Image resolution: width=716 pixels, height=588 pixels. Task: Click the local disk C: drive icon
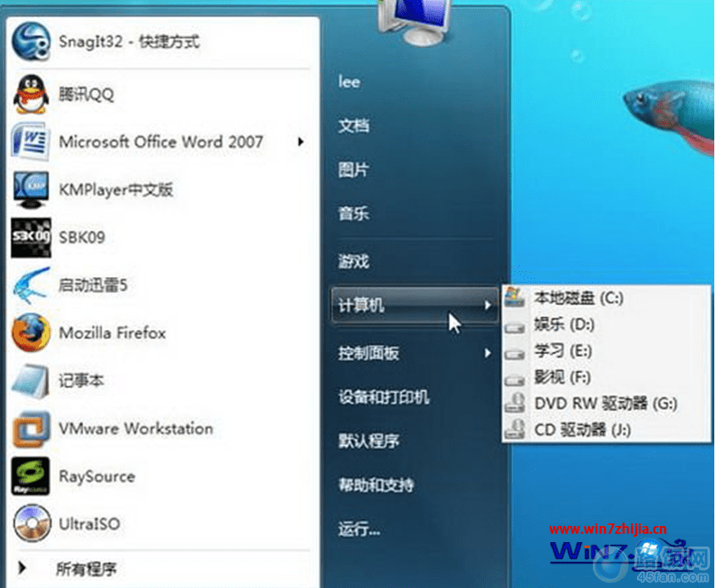pyautogui.click(x=515, y=297)
